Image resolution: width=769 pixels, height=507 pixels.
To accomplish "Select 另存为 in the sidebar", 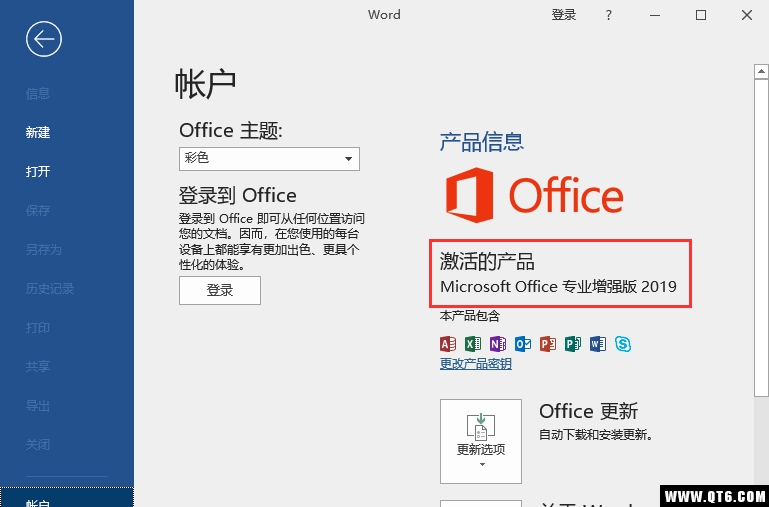I will tap(44, 250).
